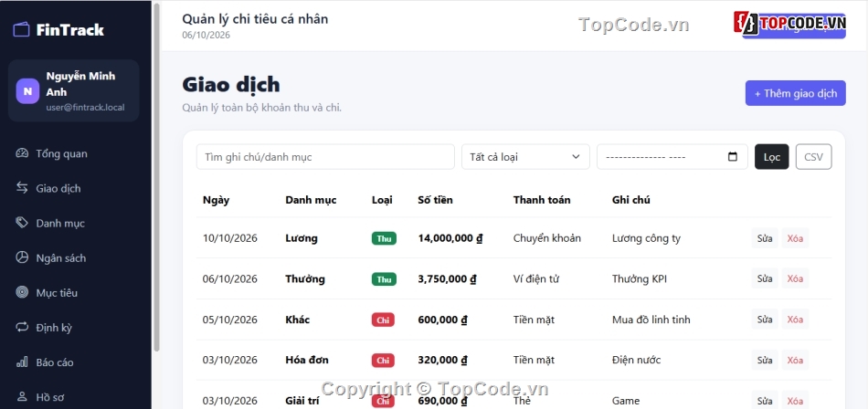Screen dimensions: 868x409
Task: Click the date filter field
Action: click(672, 157)
